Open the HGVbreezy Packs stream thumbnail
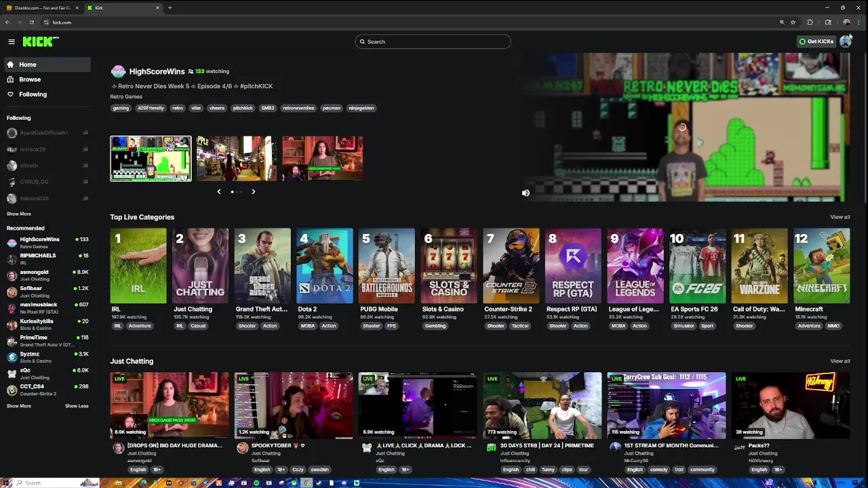Image resolution: width=868 pixels, height=488 pixels. tap(791, 405)
